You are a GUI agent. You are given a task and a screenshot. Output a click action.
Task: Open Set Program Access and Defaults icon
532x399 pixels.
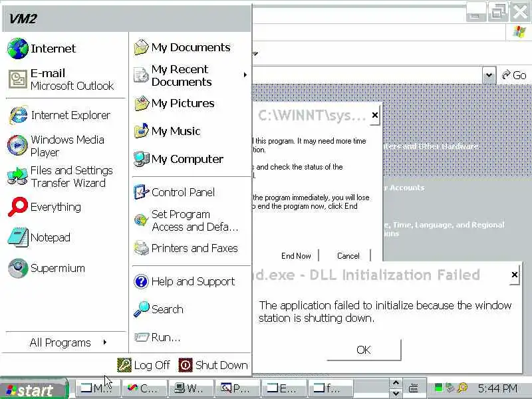141,221
